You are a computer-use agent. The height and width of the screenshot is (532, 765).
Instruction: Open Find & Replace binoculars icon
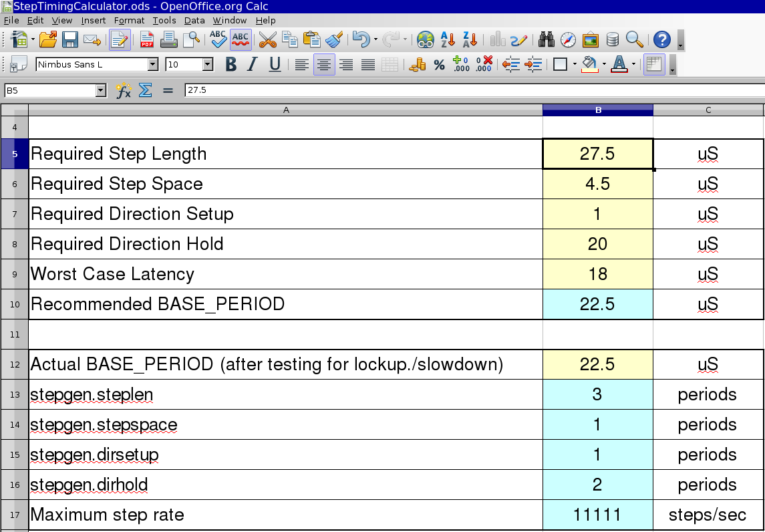(x=546, y=39)
